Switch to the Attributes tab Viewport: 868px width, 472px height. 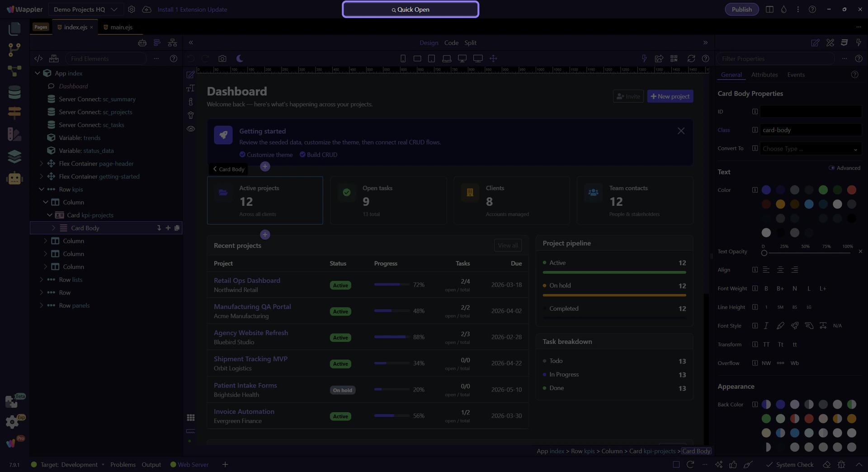coord(764,75)
